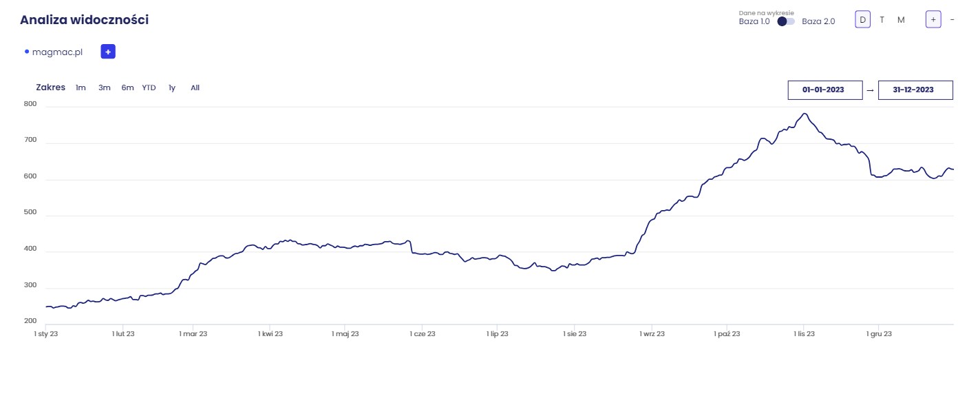Click the Baza 2.0 label
Image resolution: width=980 pixels, height=414 pixels.
818,21
